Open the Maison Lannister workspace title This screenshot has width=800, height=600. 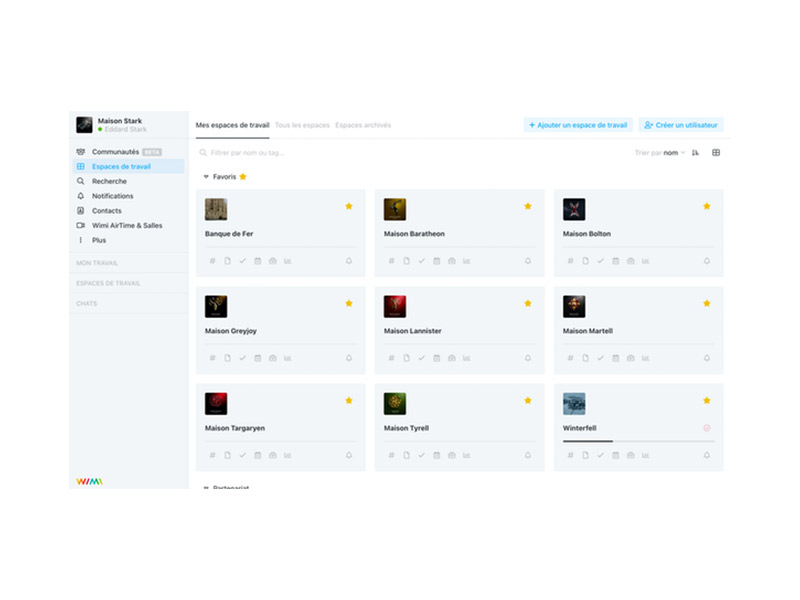(x=412, y=331)
